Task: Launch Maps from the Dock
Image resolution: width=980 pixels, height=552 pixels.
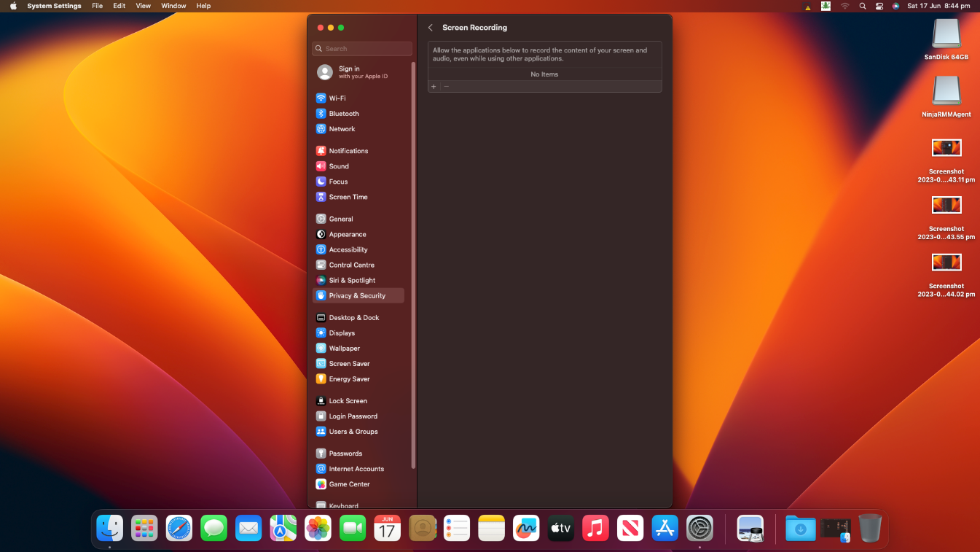Action: tap(283, 528)
